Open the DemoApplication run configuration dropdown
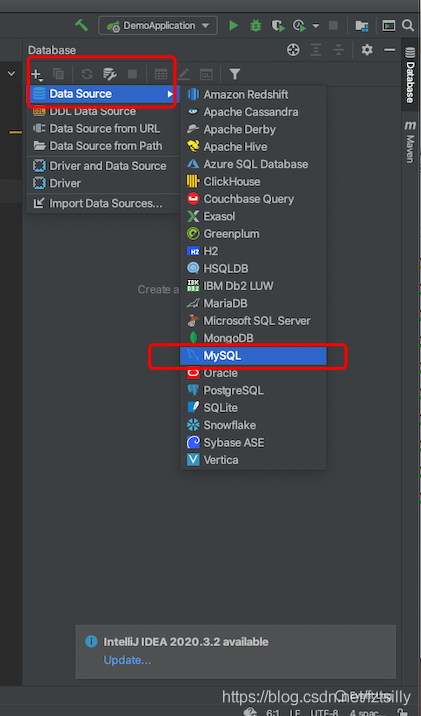 (x=158, y=26)
